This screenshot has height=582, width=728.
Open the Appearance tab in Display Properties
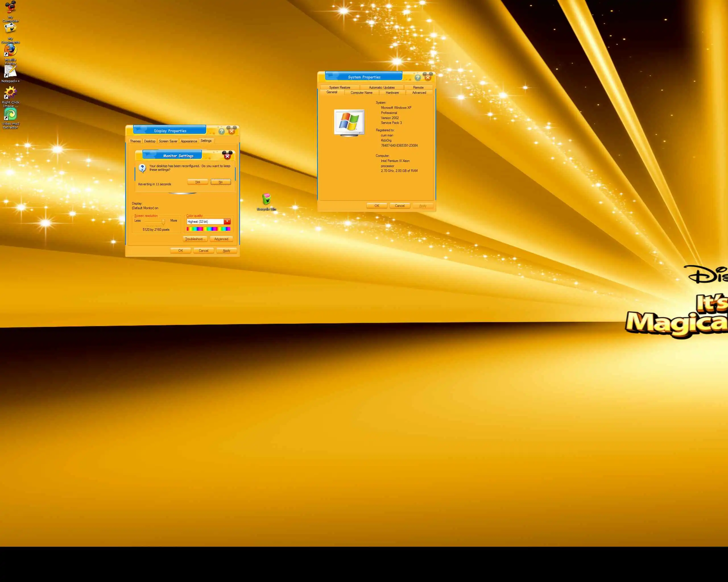[x=189, y=141]
